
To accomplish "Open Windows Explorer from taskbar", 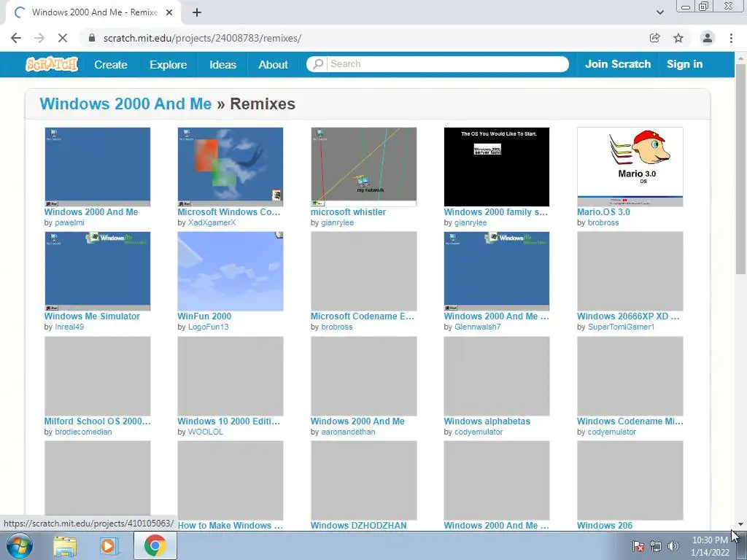I will [65, 546].
